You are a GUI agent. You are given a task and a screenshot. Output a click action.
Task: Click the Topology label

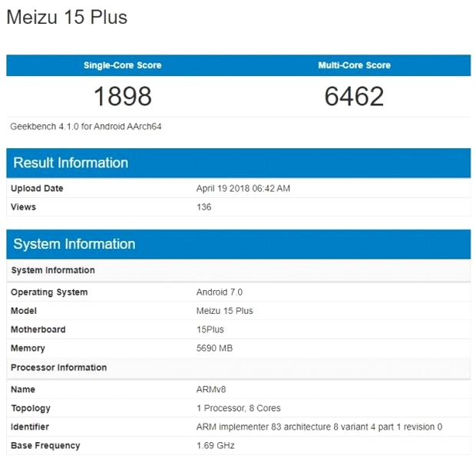point(31,408)
